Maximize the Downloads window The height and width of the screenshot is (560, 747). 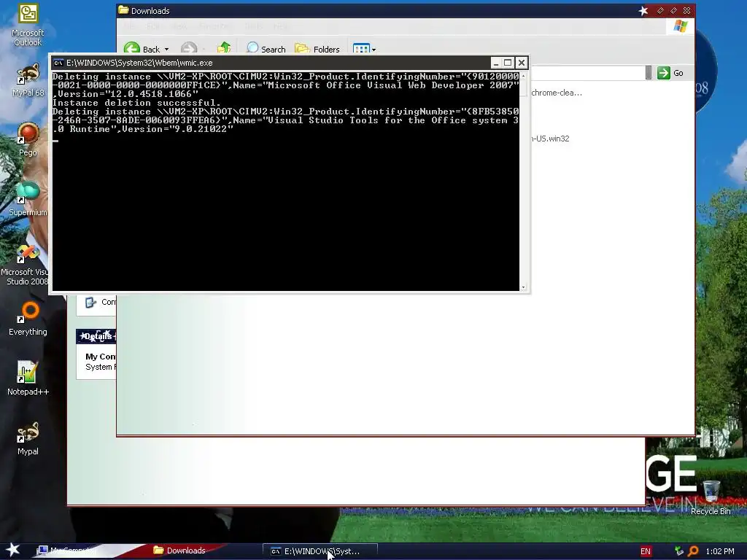pos(673,10)
